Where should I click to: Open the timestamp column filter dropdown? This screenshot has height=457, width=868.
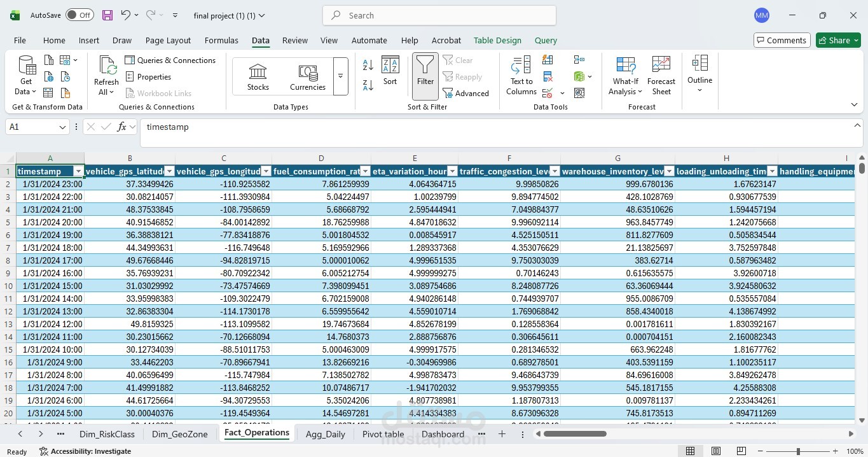pos(78,171)
